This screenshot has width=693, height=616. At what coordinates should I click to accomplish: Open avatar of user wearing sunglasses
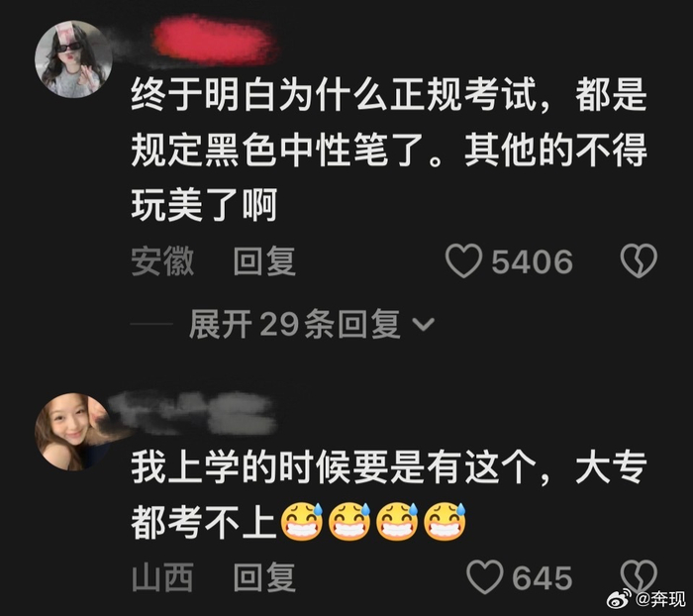click(73, 58)
